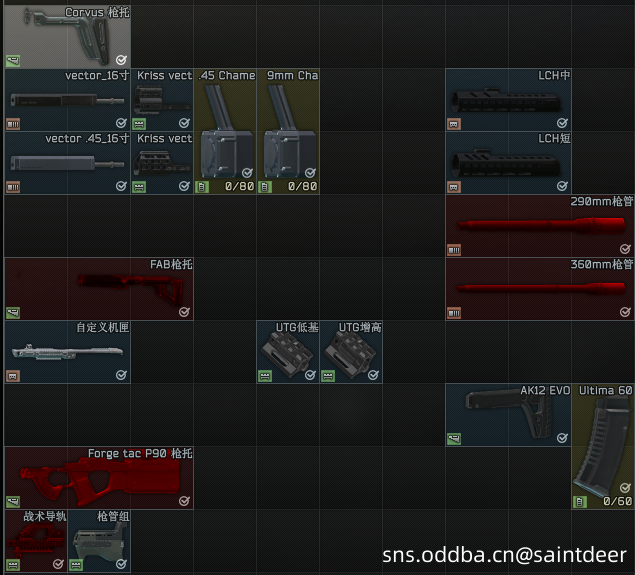The width and height of the screenshot is (635, 575).
Task: Click checkmark icon on .45 Chame drum
Action: [x=247, y=173]
